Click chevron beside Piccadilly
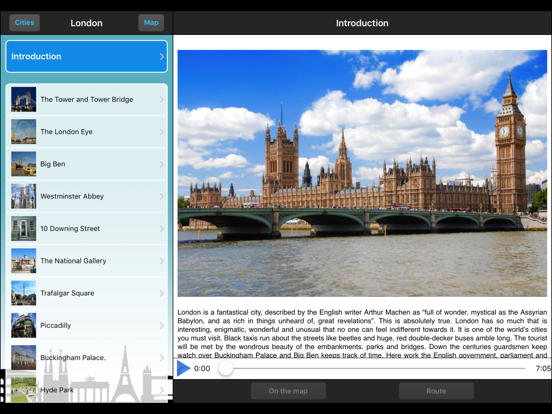Viewport: 552px width, 414px height. click(x=162, y=326)
